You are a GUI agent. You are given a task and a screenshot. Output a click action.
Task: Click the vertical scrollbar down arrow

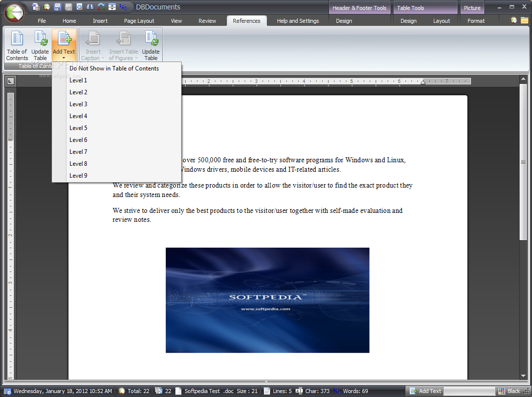523,376
